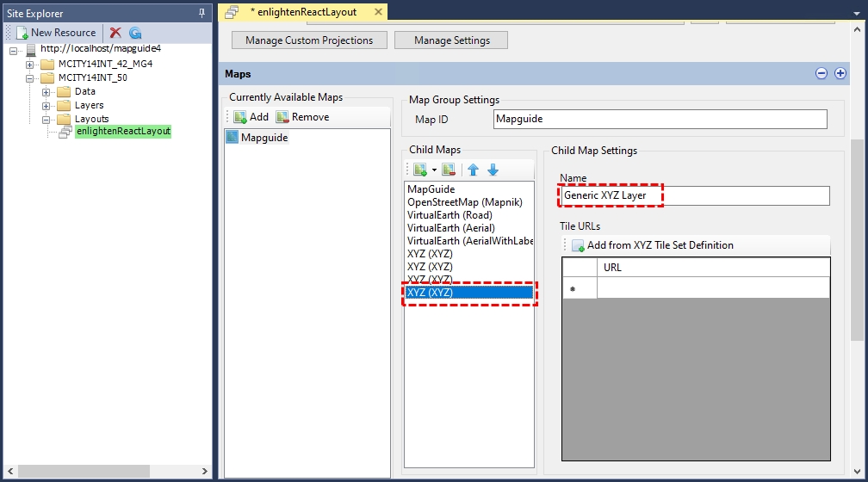Click Manage Custom Projections button
The height and width of the screenshot is (482, 868).
309,40
